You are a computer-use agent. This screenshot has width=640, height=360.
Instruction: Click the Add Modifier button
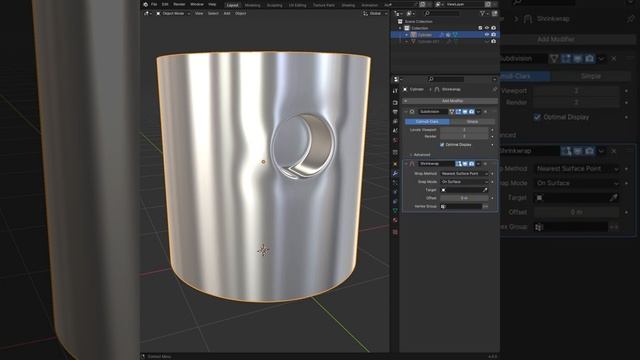pos(450,101)
